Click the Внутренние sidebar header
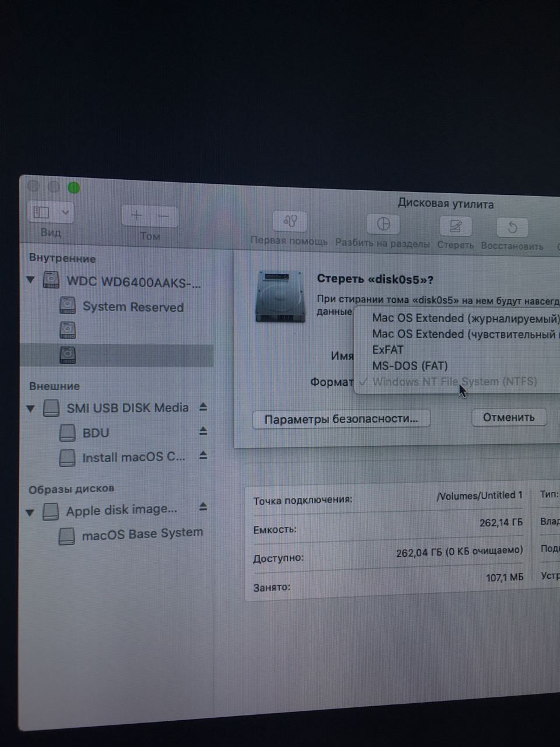Screen dimensions: 560x747 [62, 258]
